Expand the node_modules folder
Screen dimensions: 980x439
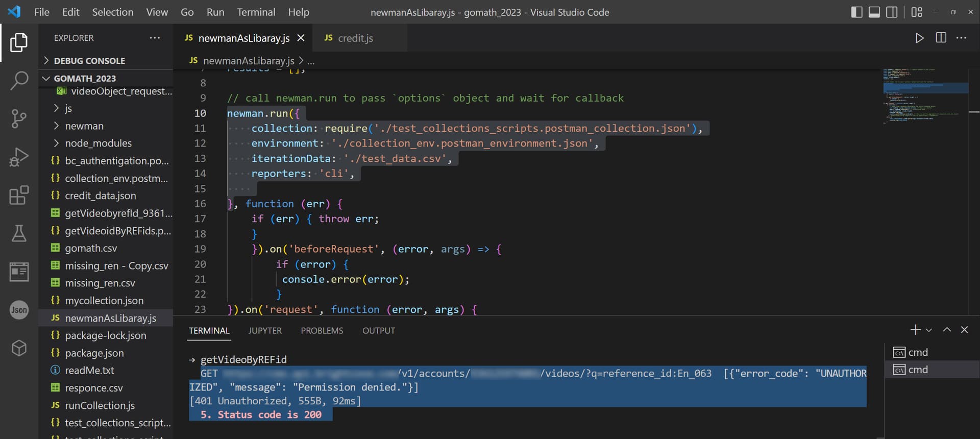(106, 143)
